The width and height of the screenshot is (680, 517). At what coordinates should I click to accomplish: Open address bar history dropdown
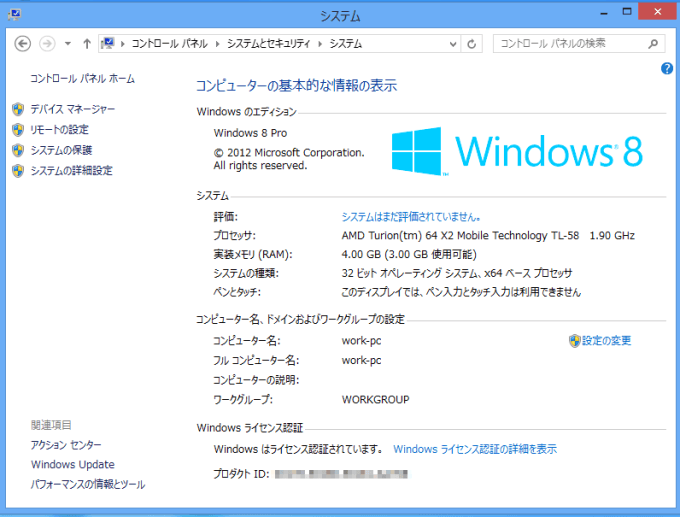coord(453,44)
